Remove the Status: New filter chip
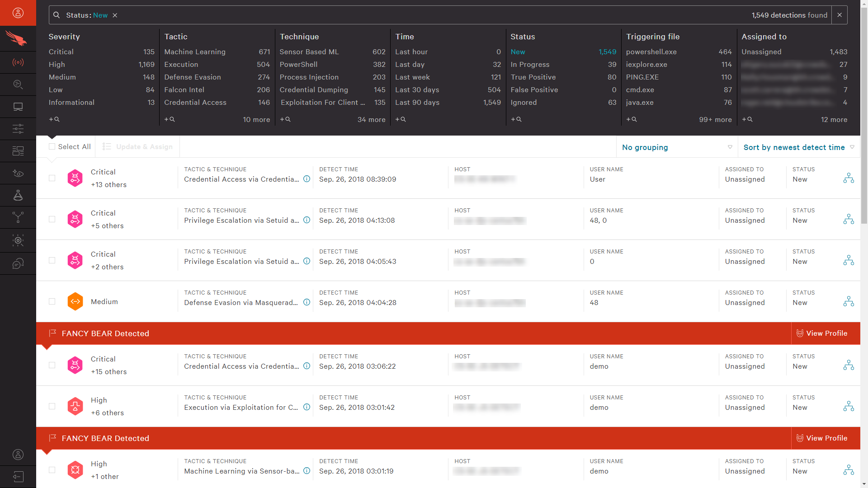Image resolution: width=868 pixels, height=488 pixels. (115, 15)
